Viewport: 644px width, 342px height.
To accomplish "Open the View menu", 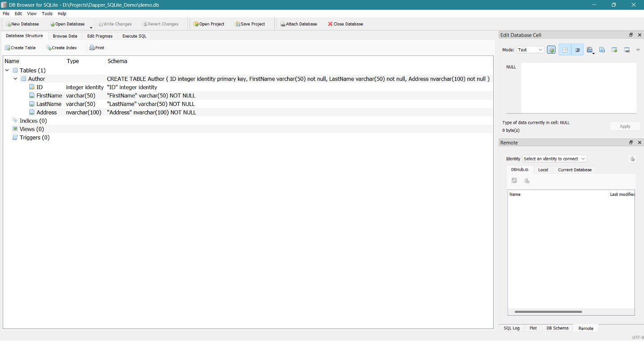I will tap(32, 13).
